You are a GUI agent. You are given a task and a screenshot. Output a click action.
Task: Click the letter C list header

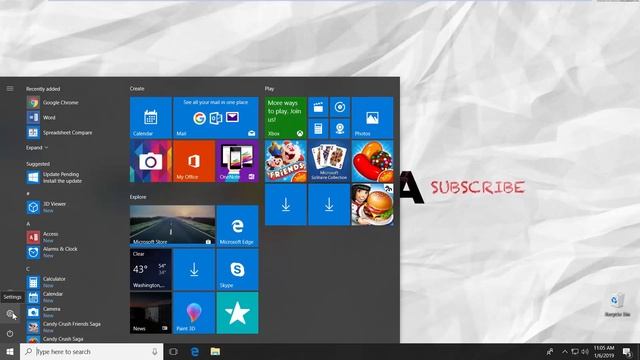point(28,269)
